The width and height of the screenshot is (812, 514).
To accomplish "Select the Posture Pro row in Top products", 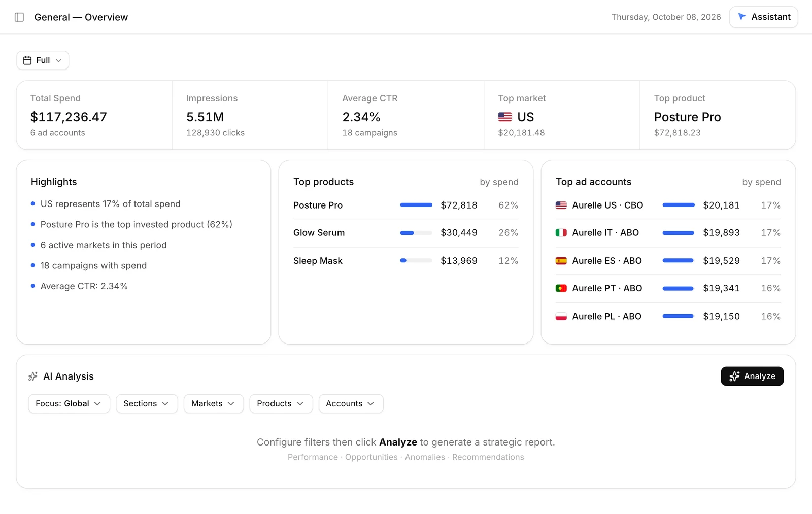I will pos(405,205).
